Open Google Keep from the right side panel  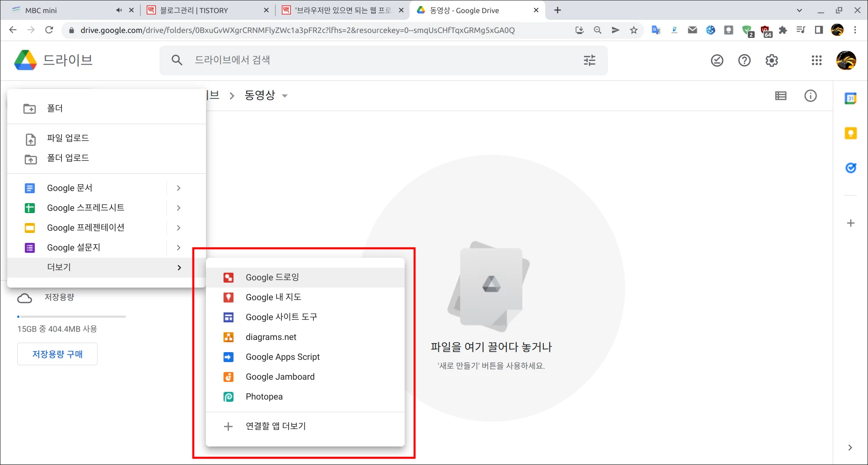click(851, 133)
